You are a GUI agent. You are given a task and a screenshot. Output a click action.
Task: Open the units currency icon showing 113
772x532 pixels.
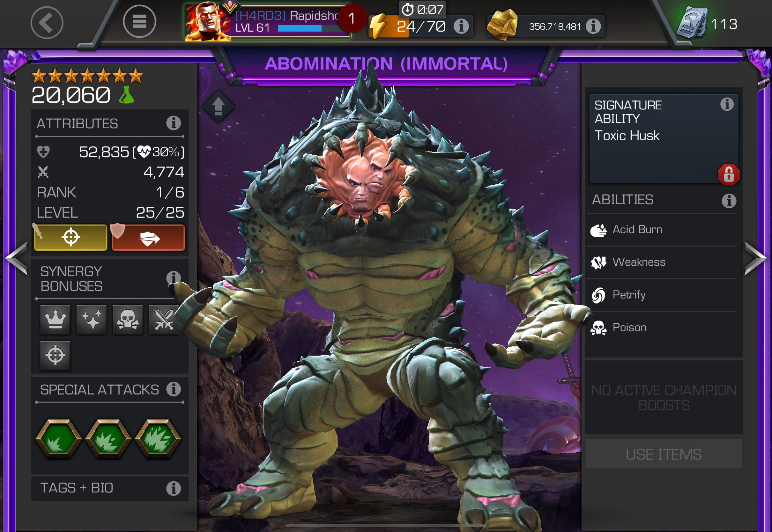[x=693, y=23]
